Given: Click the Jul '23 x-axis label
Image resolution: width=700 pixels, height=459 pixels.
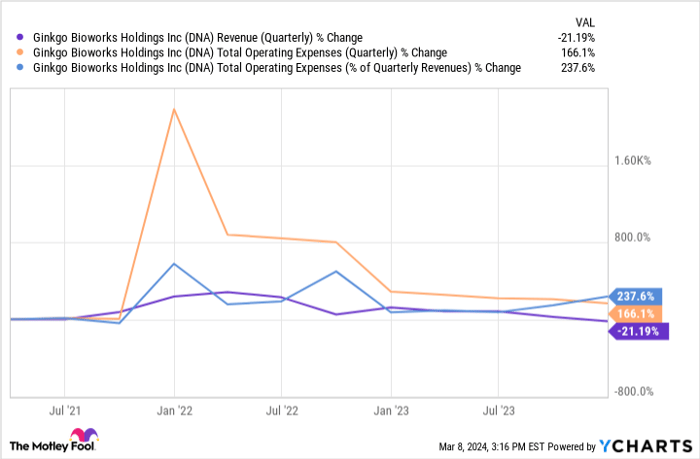Looking at the screenshot, I should click(x=499, y=410).
